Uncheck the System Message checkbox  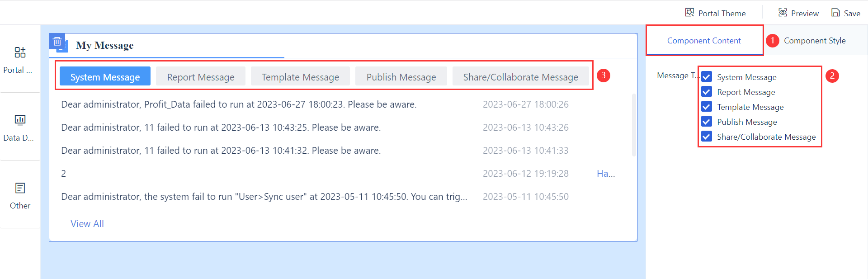pos(706,76)
